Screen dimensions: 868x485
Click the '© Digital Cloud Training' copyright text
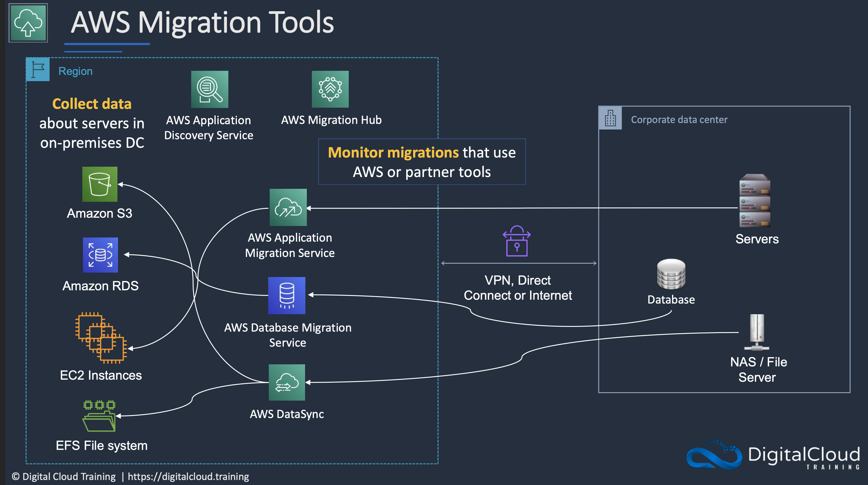[64, 476]
